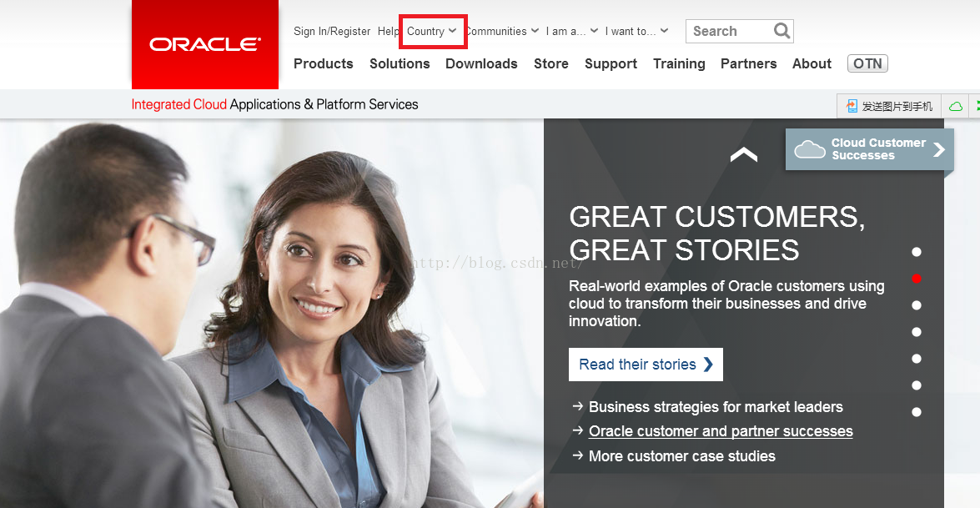Image resolution: width=980 pixels, height=508 pixels.
Task: Click the hero photo of two colleagues
Action: point(272,313)
